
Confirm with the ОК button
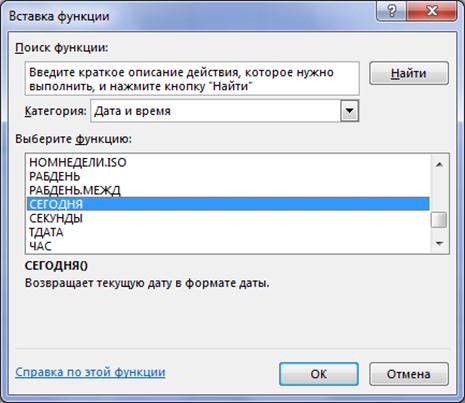tap(319, 374)
